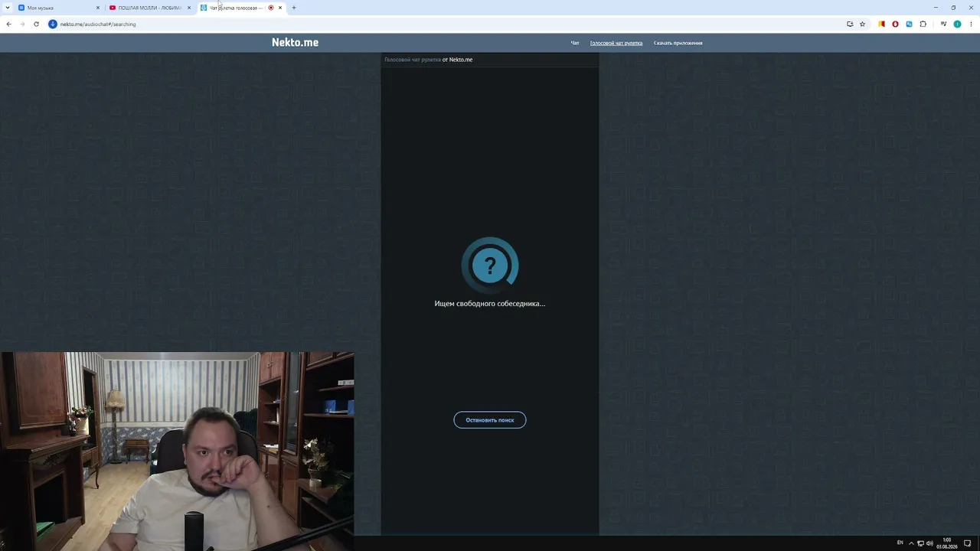Open Голосовой чат рулетка header link
The width and height of the screenshot is (980, 551).
point(616,43)
